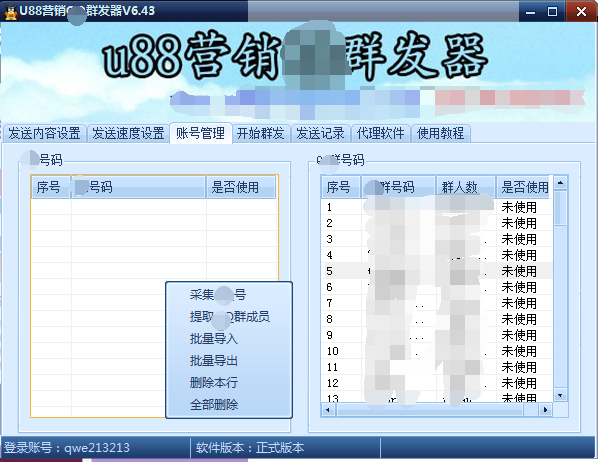Click the 是否使用 header in the account table
Viewport: 601px width, 462px height.
tap(241, 187)
